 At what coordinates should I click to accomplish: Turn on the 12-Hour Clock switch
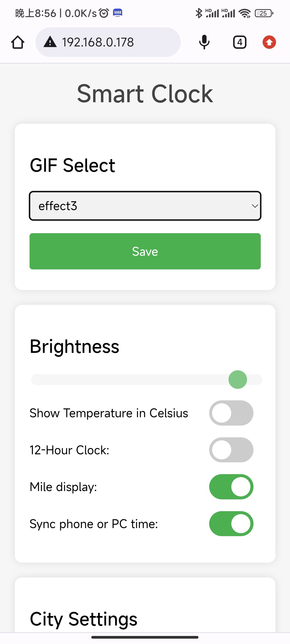click(231, 450)
